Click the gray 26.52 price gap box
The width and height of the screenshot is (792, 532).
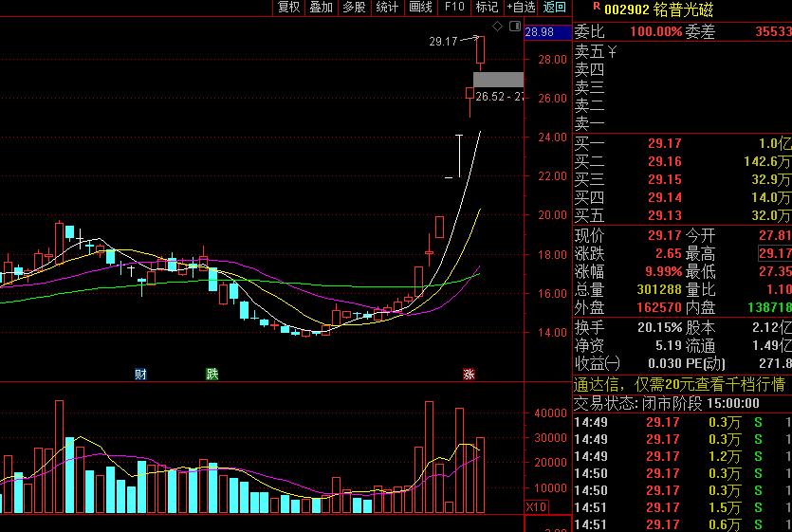tap(498, 80)
